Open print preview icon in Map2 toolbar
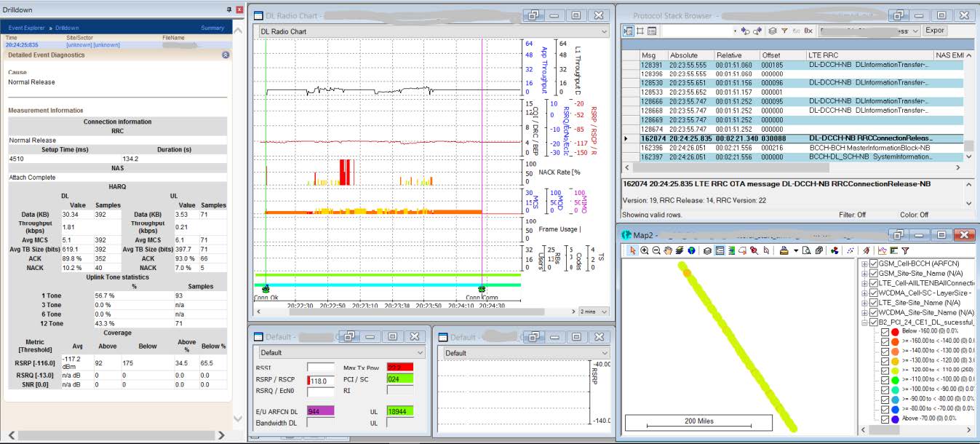This screenshot has width=980, height=444. point(808,250)
